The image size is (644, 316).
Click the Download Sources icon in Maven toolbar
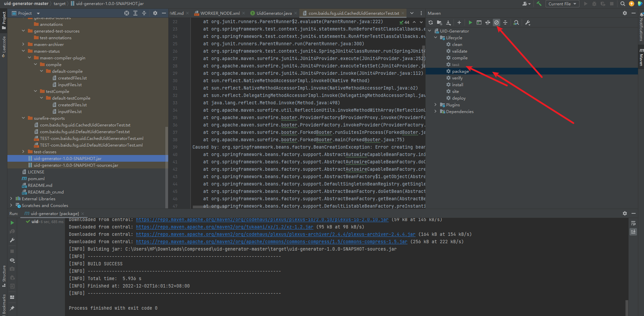tap(448, 23)
